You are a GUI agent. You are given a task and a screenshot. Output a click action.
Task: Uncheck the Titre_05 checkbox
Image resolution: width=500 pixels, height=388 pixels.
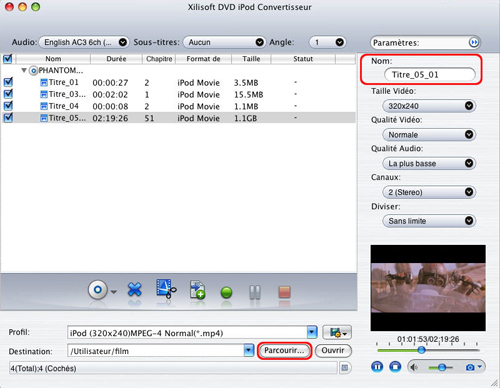point(8,118)
